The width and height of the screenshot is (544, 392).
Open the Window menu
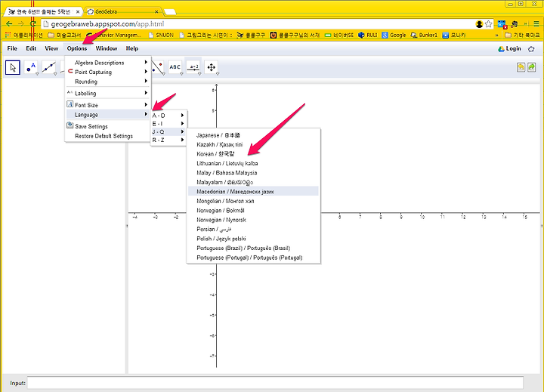pyautogui.click(x=107, y=48)
